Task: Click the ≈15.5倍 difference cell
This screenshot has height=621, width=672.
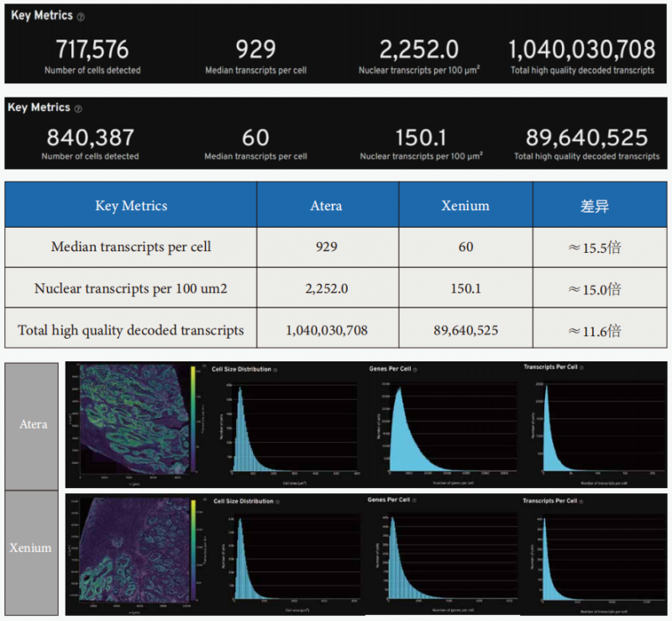Action: (600, 247)
